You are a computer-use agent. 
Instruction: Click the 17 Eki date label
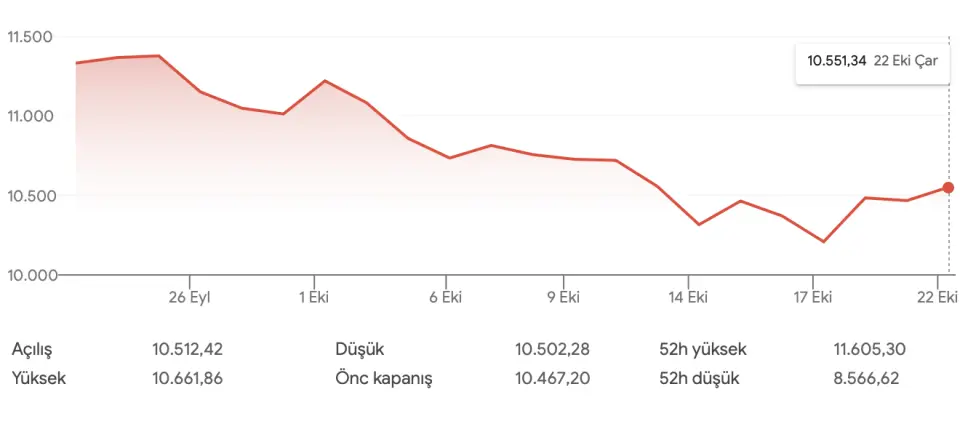(x=813, y=296)
